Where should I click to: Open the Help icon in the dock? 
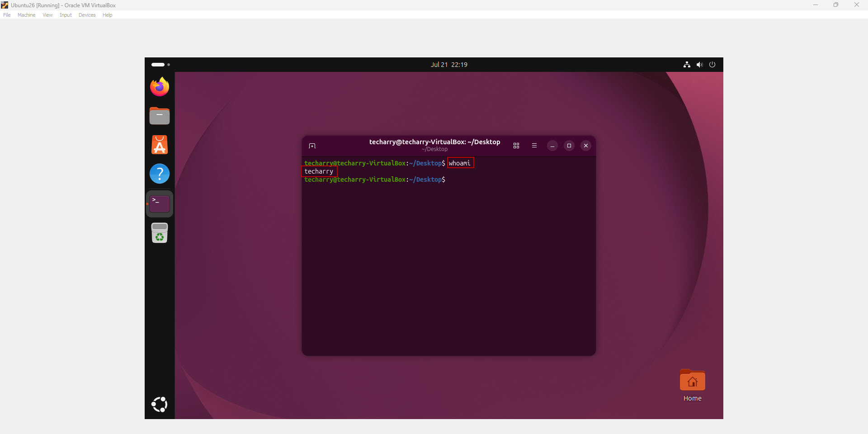coord(160,174)
